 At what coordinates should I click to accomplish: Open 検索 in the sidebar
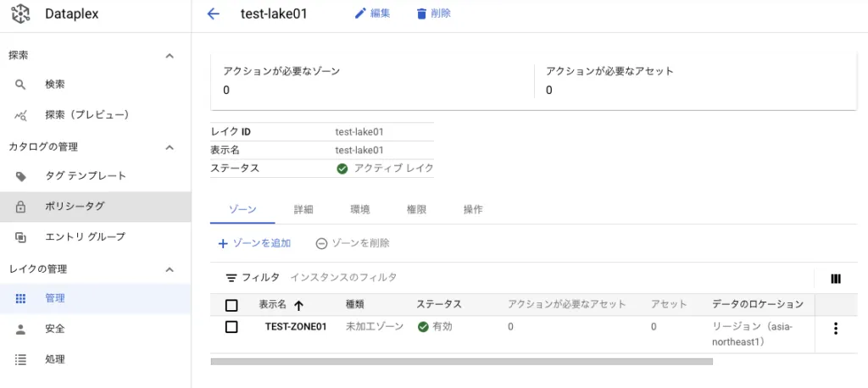pyautogui.click(x=96, y=85)
